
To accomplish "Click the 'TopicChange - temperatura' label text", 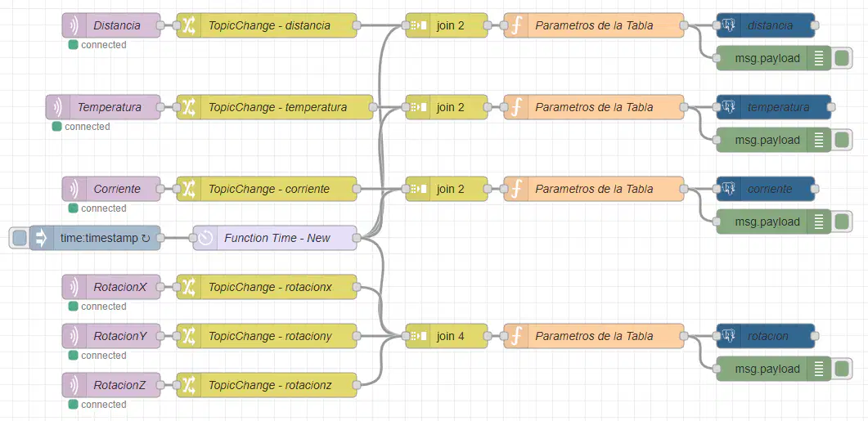I will coord(277,107).
